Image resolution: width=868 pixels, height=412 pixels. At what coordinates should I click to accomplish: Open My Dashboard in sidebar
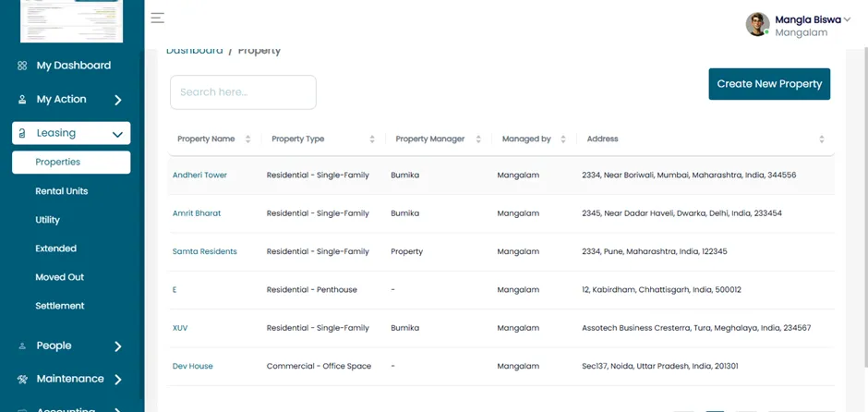point(74,66)
